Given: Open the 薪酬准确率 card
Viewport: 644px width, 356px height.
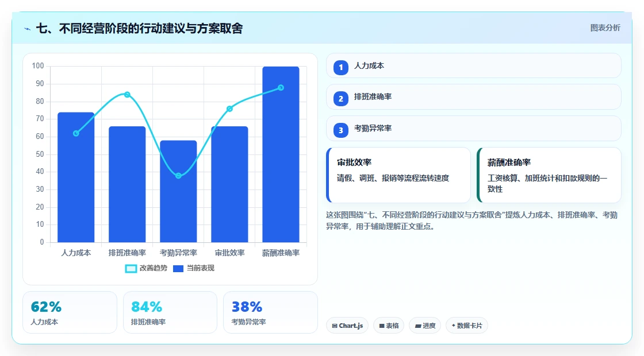Looking at the screenshot, I should (549, 175).
